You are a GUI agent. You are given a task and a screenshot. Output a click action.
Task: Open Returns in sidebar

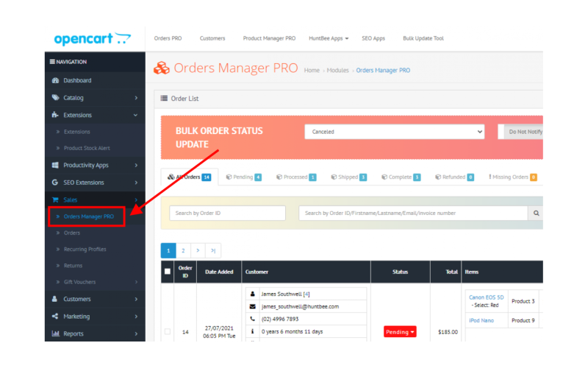73,266
